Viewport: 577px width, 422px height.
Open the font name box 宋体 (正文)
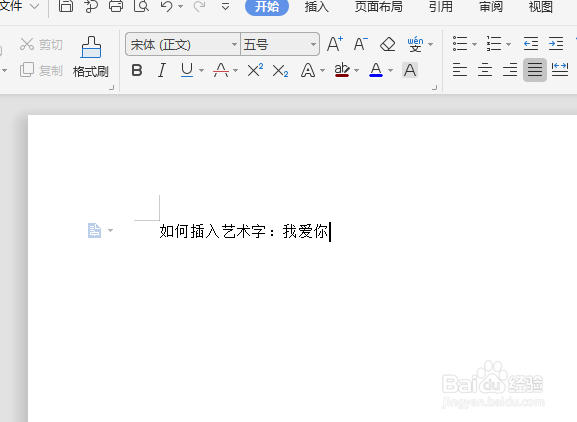click(x=183, y=45)
